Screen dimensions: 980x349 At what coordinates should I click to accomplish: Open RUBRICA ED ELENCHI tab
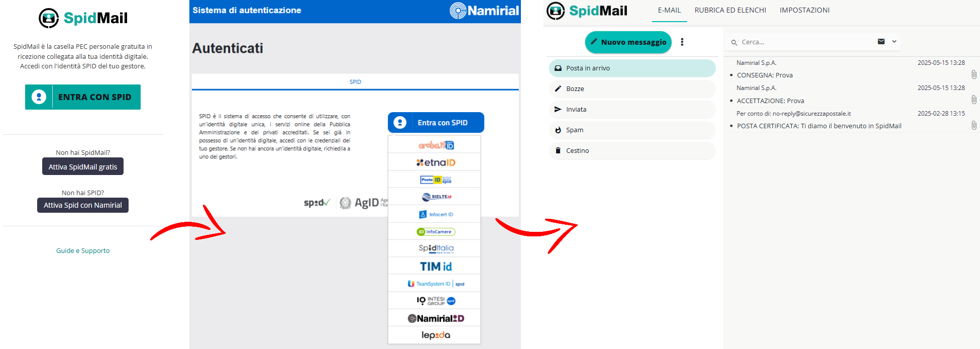point(730,10)
